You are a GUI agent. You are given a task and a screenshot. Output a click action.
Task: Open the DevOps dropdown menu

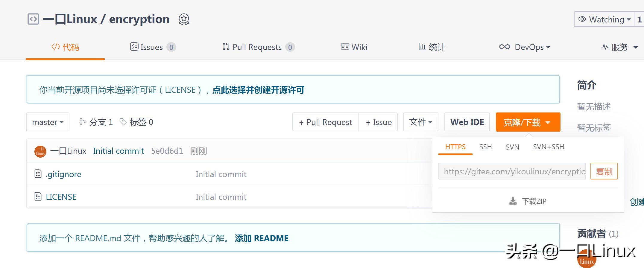525,47
